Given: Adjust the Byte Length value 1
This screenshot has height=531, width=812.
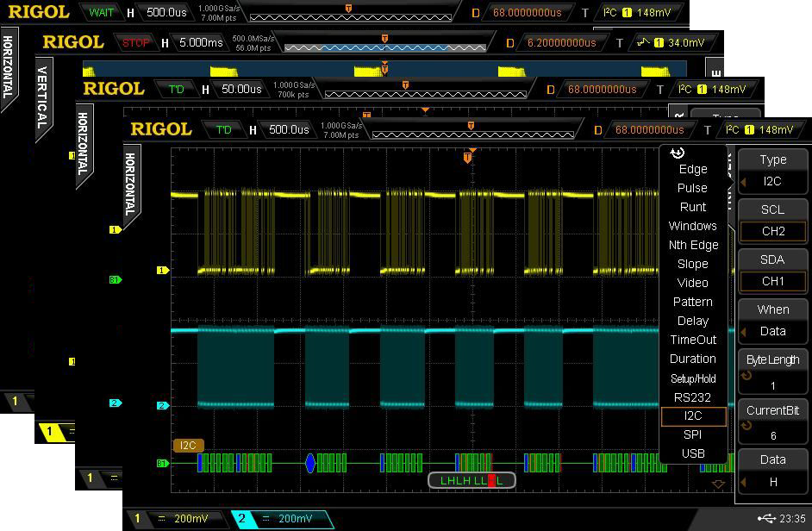Looking at the screenshot, I should [x=772, y=372].
